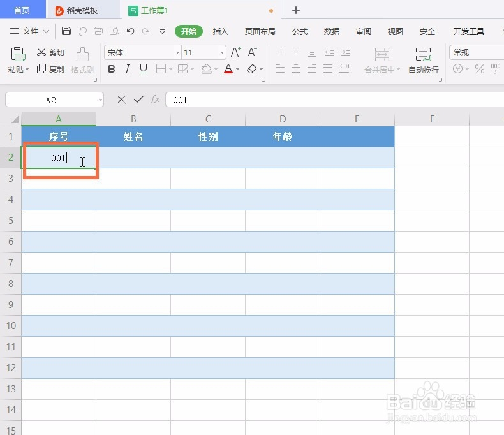Decrease indent icon
Image resolution: width=504 pixels, height=435 pixels.
click(330, 52)
